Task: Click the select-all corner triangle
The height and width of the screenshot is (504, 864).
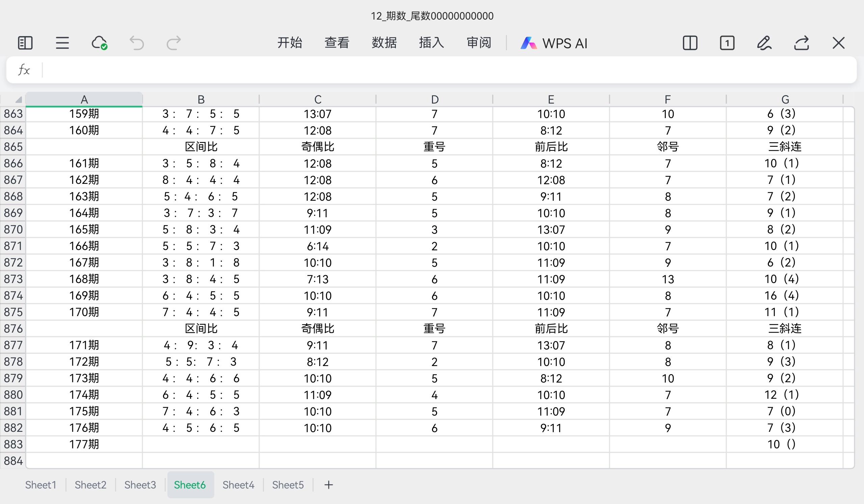Action: (x=19, y=100)
